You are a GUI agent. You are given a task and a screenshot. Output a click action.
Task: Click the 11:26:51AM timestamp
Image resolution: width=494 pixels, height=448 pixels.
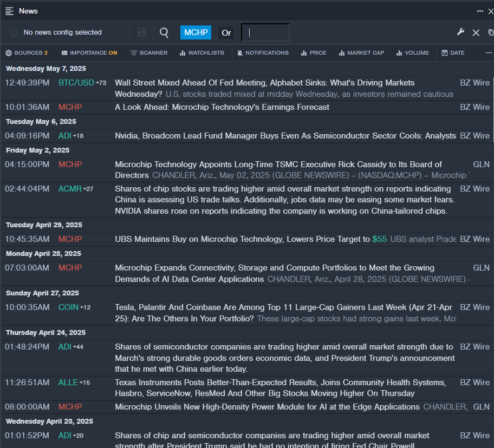tap(27, 383)
